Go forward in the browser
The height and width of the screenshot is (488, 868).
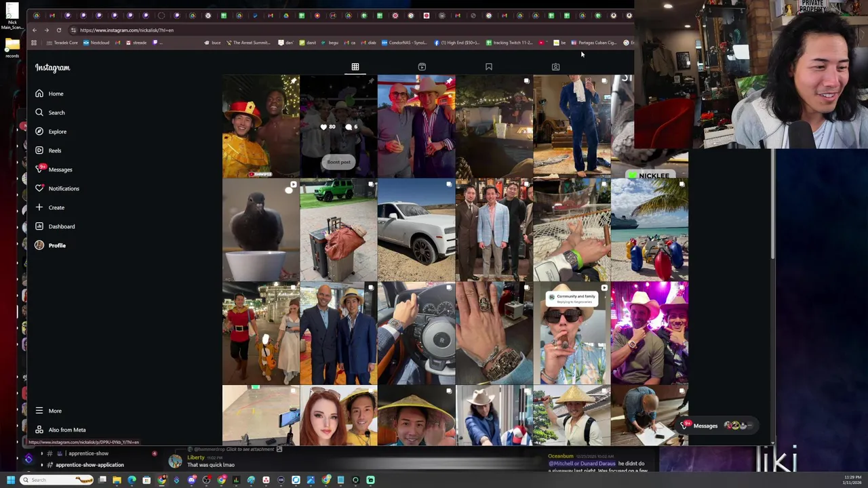[46, 30]
